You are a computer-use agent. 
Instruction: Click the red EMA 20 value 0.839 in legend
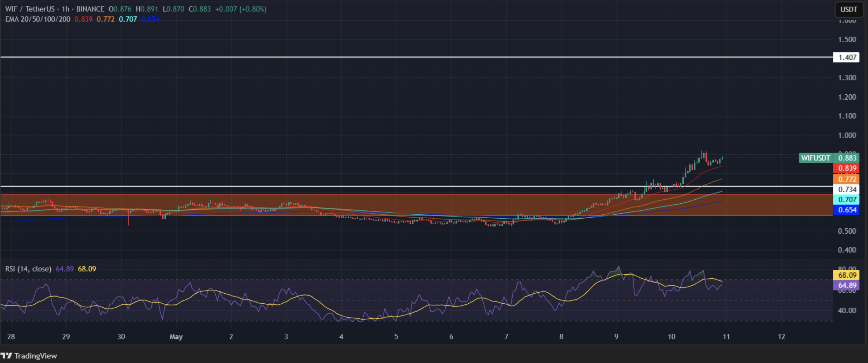coord(83,19)
